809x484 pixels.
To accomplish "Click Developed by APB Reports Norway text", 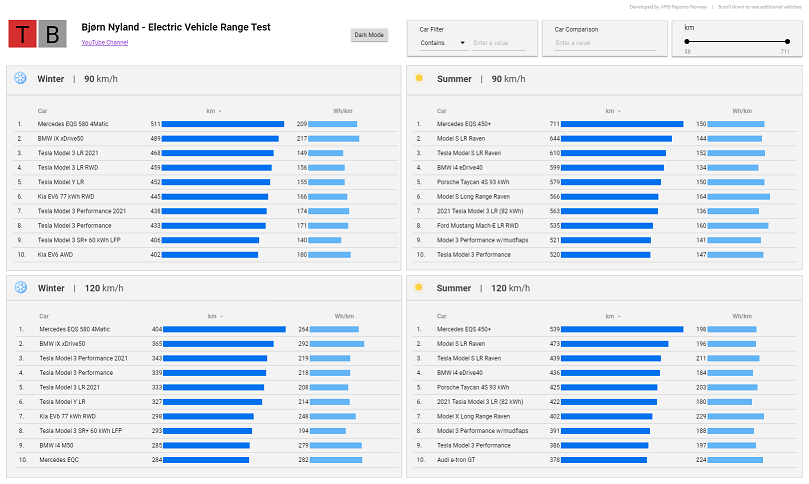I will click(668, 7).
